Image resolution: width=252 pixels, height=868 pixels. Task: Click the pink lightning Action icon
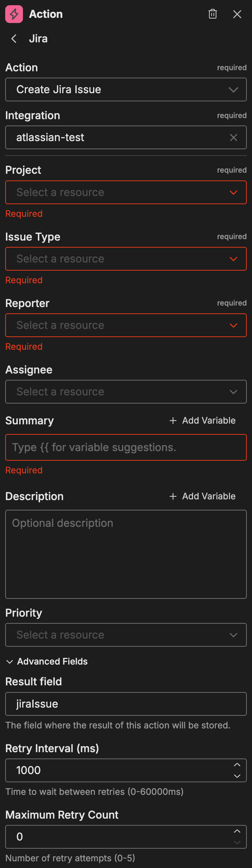(14, 14)
